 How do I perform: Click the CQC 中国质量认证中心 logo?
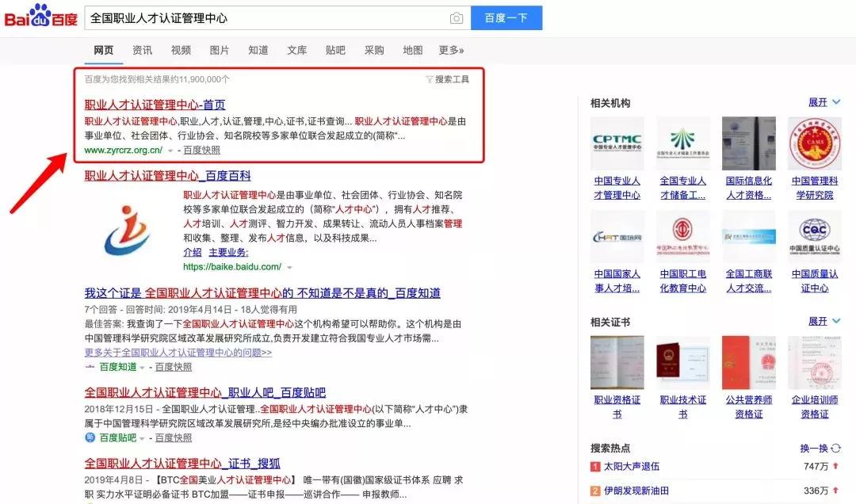[815, 237]
